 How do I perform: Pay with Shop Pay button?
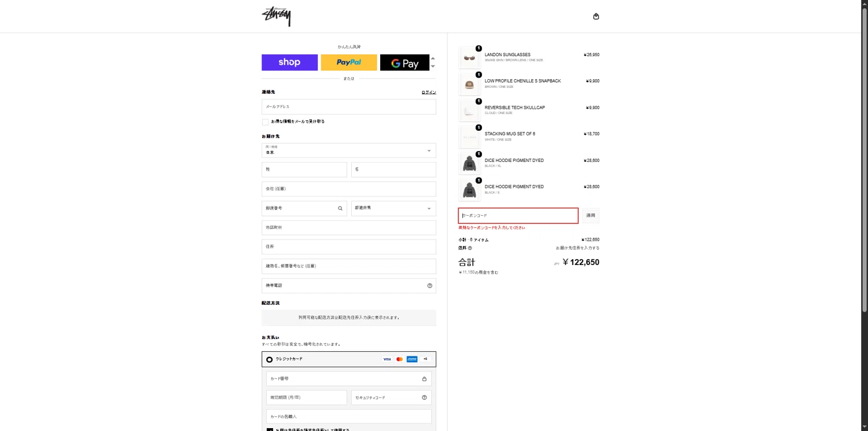(x=289, y=62)
